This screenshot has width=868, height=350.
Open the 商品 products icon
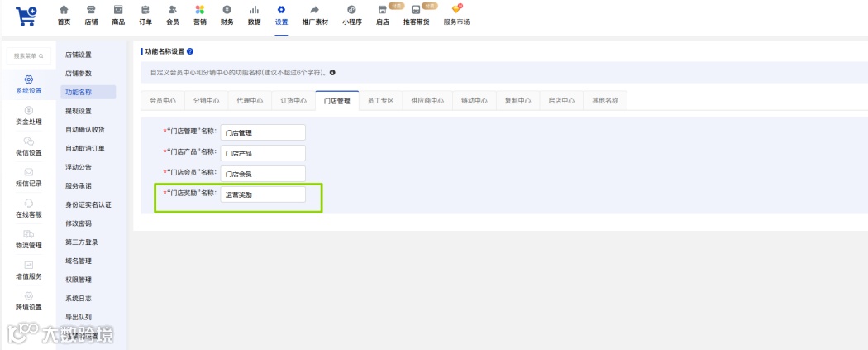[118, 10]
